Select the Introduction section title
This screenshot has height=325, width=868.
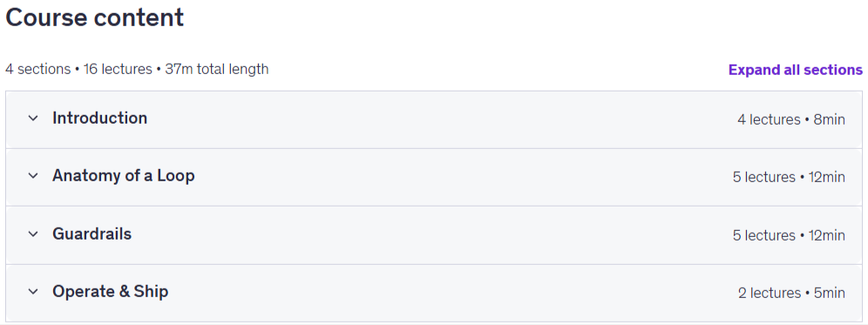click(x=99, y=118)
